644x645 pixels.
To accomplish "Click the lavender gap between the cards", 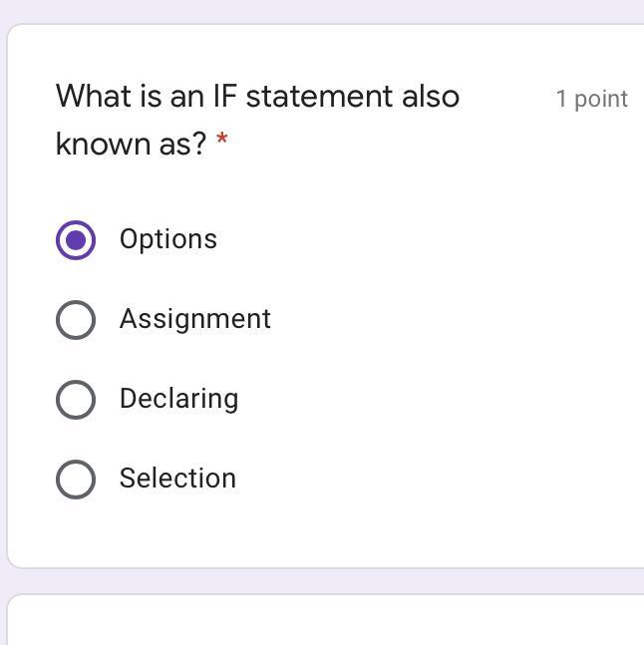I will pos(325,581).
